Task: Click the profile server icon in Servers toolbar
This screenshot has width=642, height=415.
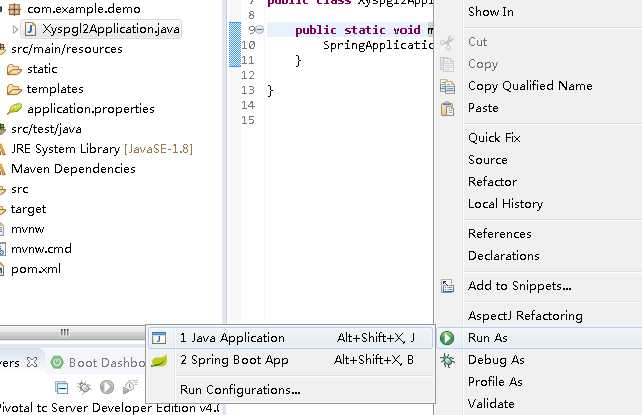Action: tap(130, 387)
